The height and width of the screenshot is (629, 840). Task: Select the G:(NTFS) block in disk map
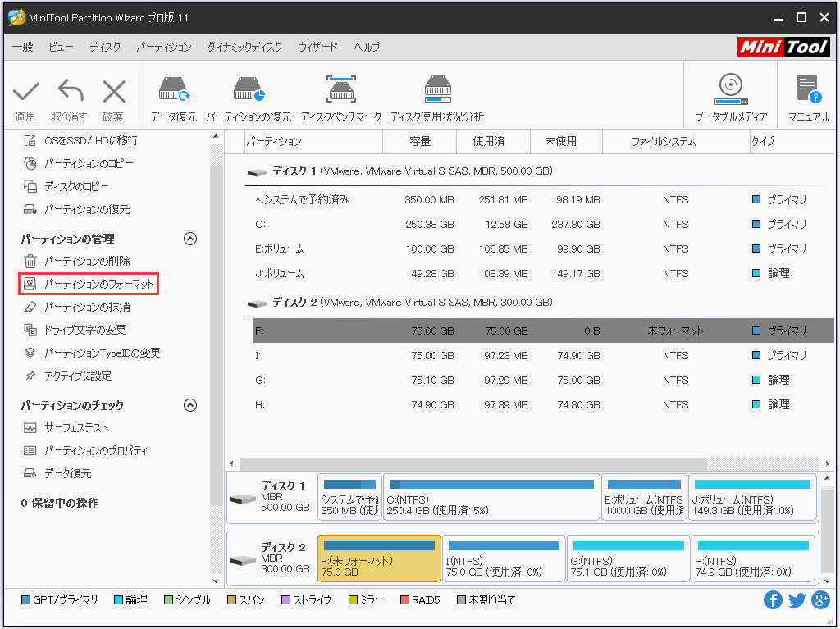pos(628,558)
